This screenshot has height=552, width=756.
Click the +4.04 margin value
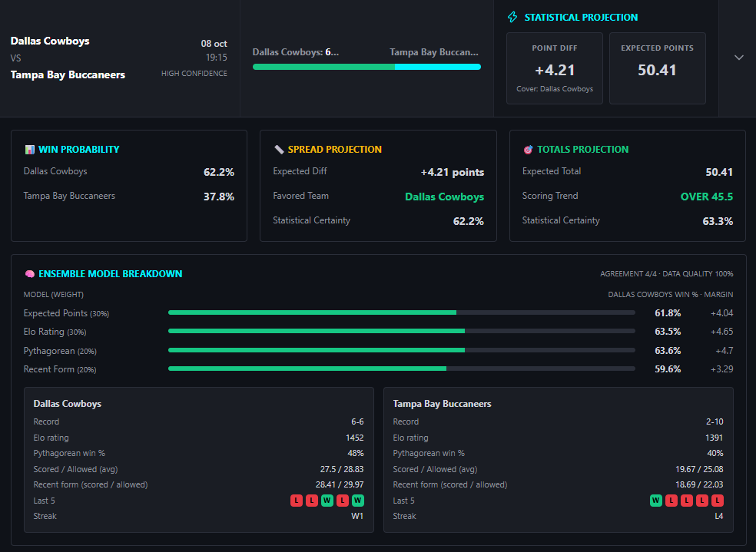tap(721, 313)
